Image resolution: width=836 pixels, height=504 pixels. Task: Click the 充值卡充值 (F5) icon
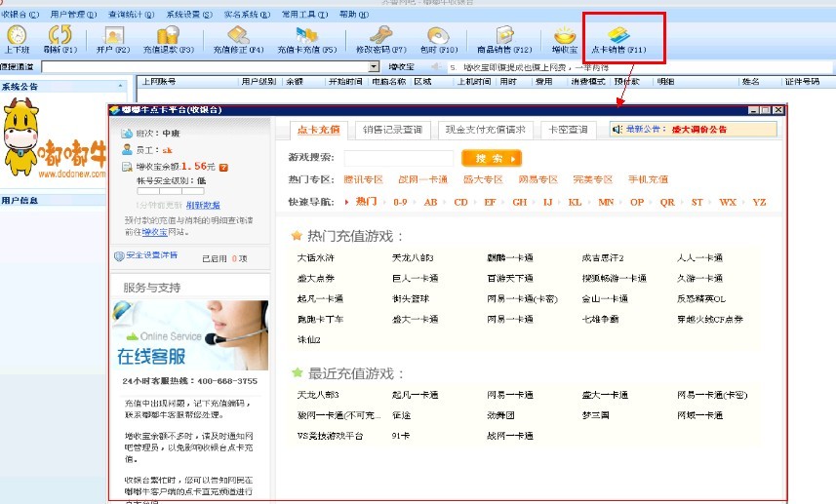tap(306, 36)
